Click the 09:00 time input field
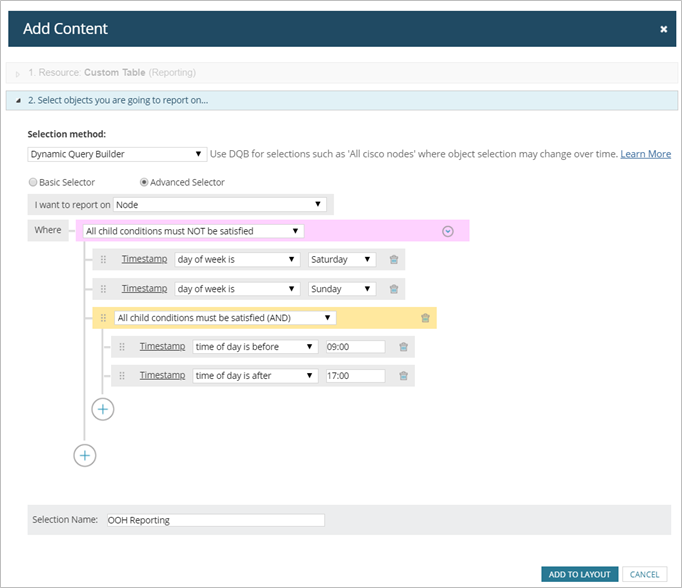Viewport: 682px width, 588px height. (x=355, y=347)
